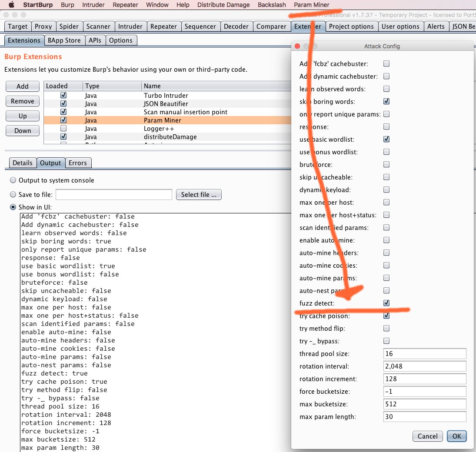The height and width of the screenshot is (452, 476).
Task: Edit the force bucketsize field
Action: click(425, 392)
